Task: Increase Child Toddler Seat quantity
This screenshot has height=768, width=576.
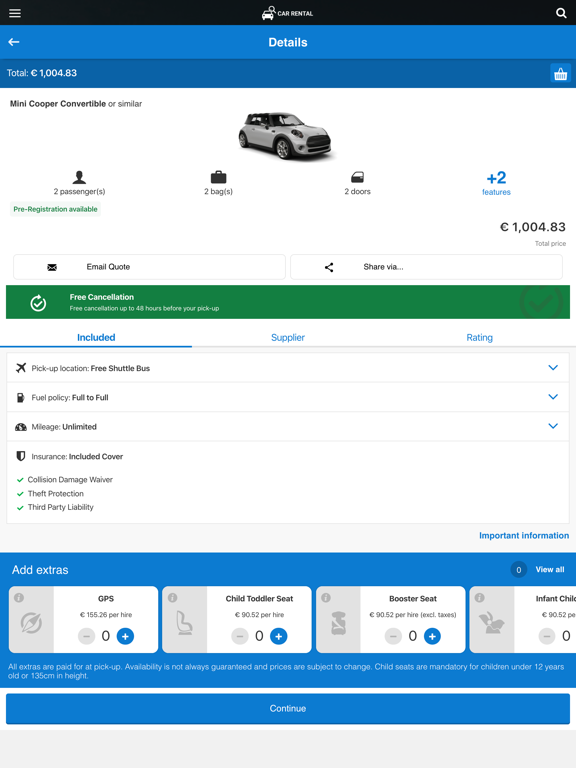Action: pyautogui.click(x=279, y=636)
